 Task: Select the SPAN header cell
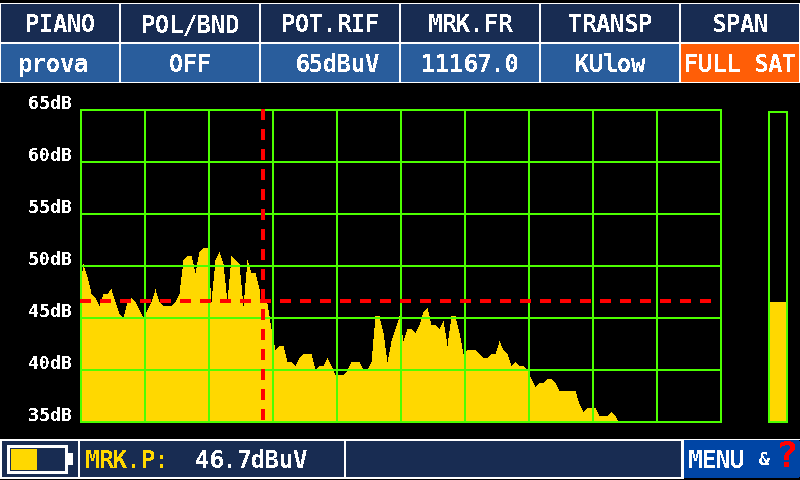tap(740, 23)
